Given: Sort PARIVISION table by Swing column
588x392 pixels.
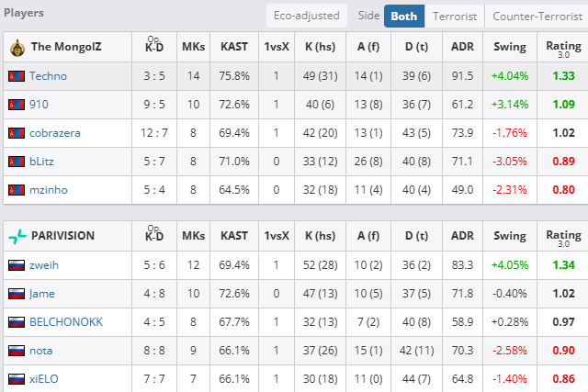Looking at the screenshot, I should [x=510, y=236].
